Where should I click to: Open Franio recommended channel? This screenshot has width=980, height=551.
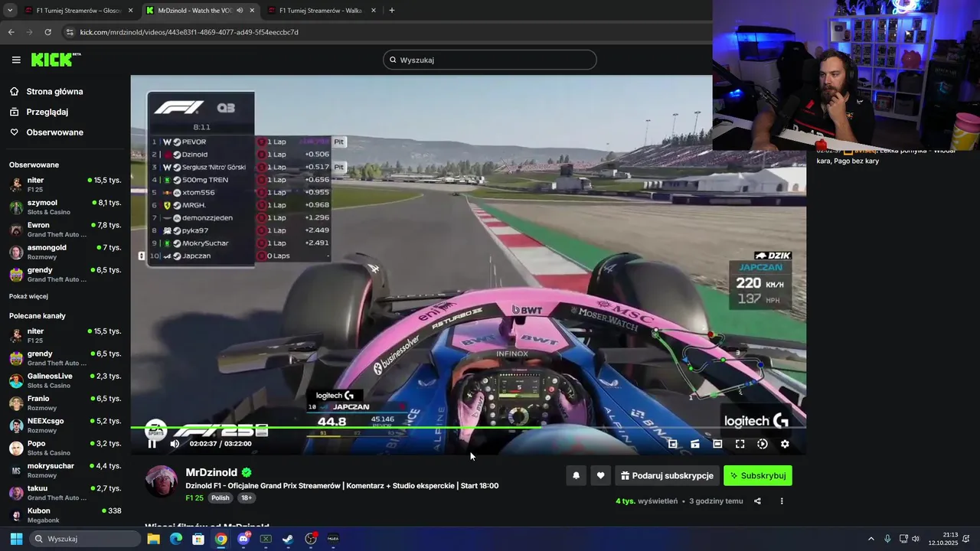point(65,403)
